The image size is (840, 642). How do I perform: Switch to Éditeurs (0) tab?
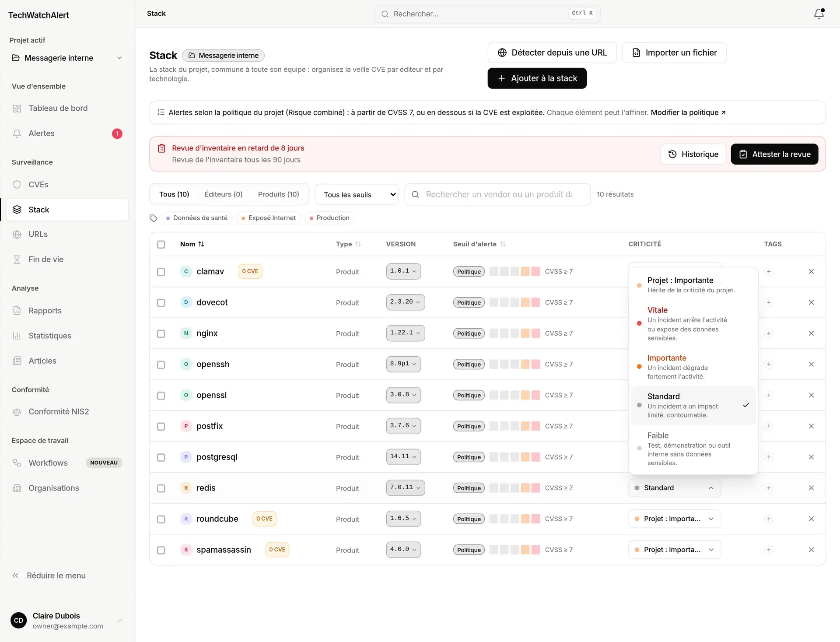pyautogui.click(x=224, y=194)
